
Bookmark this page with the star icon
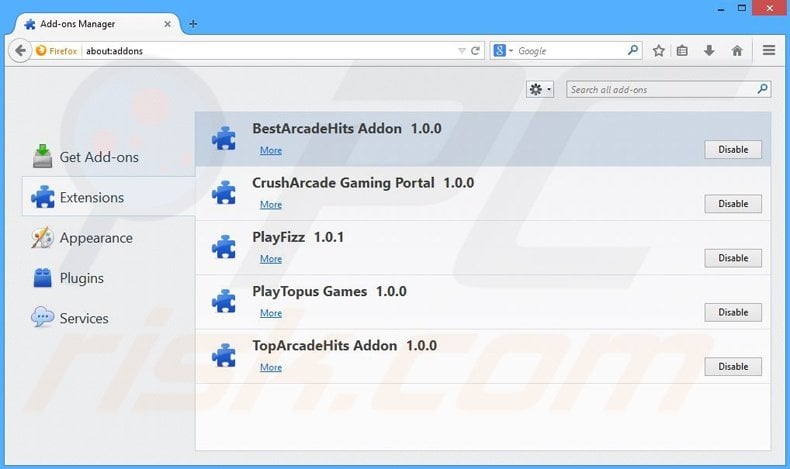[x=658, y=50]
